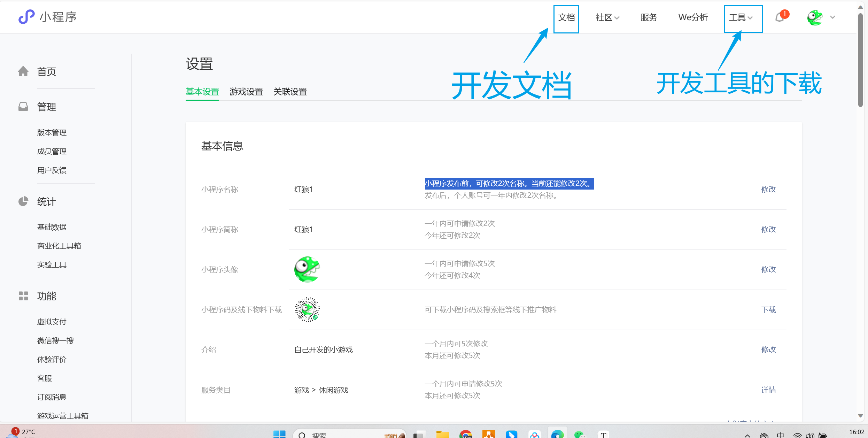The width and height of the screenshot is (868, 438).
Task: Switch to the 游戏设置 tab
Action: coord(246,92)
